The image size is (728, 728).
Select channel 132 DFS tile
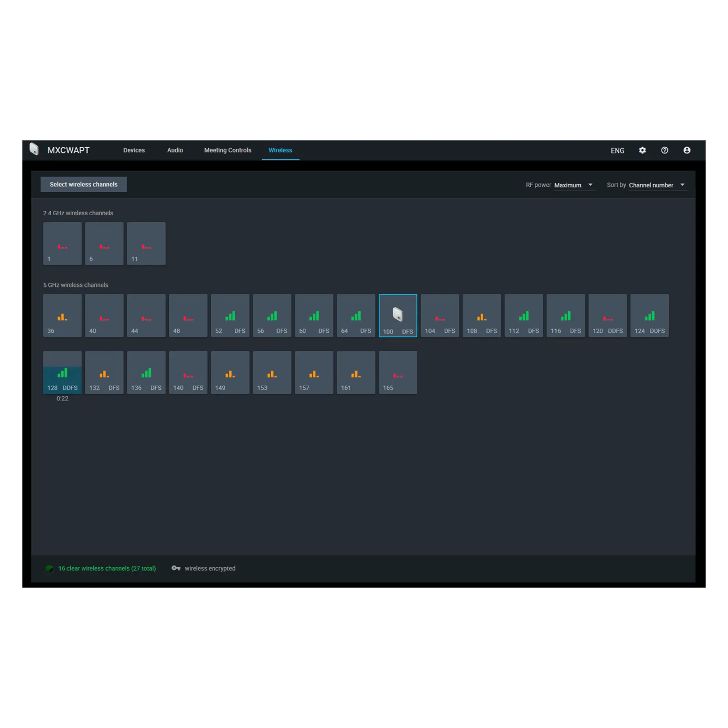pos(104,372)
